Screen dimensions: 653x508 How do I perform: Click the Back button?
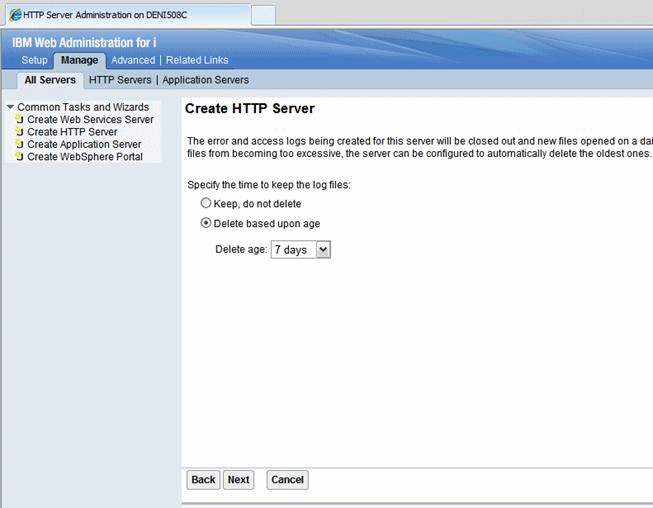(203, 480)
